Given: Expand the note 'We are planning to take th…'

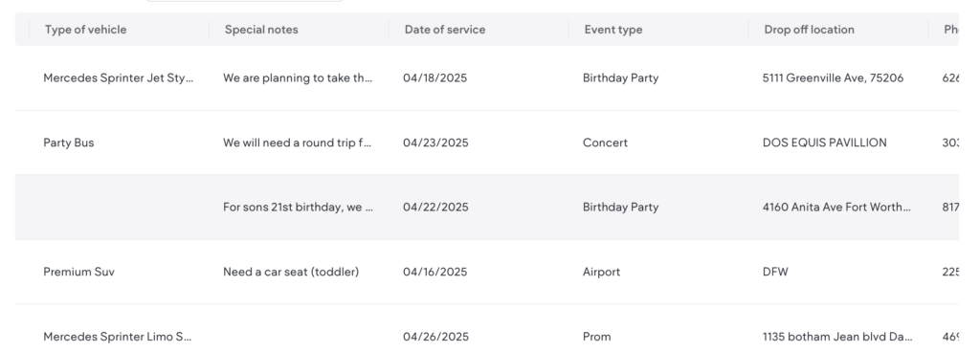Looking at the screenshot, I should pyautogui.click(x=299, y=78).
